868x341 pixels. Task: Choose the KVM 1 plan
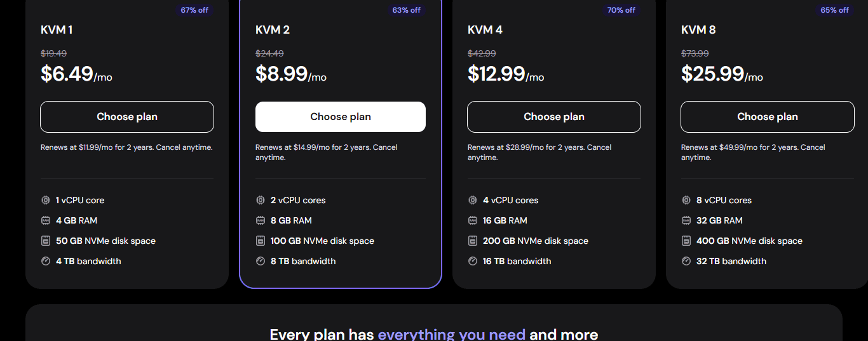click(127, 117)
